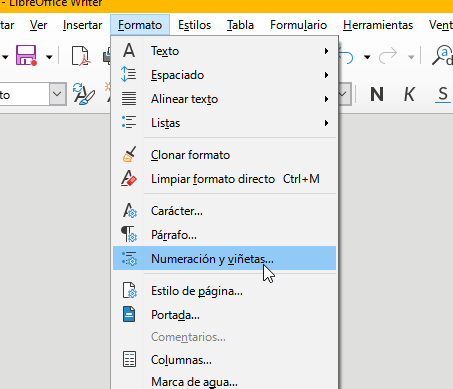The width and height of the screenshot is (453, 389).
Task: Click the Carácter gear icon
Action: click(130, 210)
